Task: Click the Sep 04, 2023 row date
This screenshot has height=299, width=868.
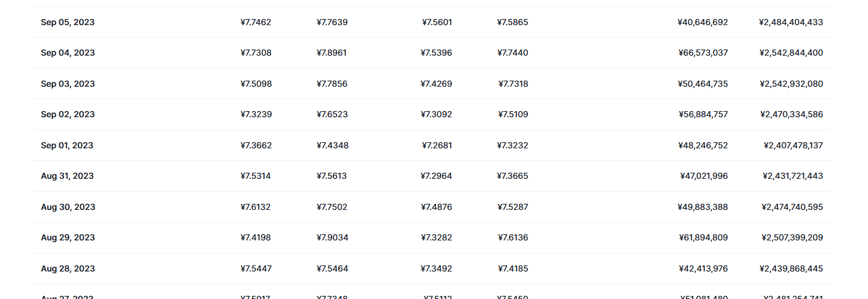Action: (68, 53)
